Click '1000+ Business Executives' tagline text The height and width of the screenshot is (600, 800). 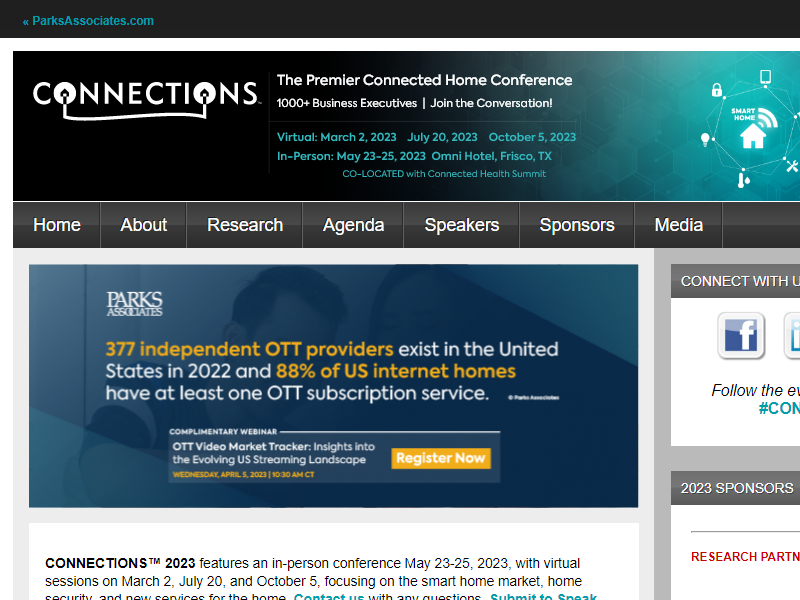click(347, 103)
